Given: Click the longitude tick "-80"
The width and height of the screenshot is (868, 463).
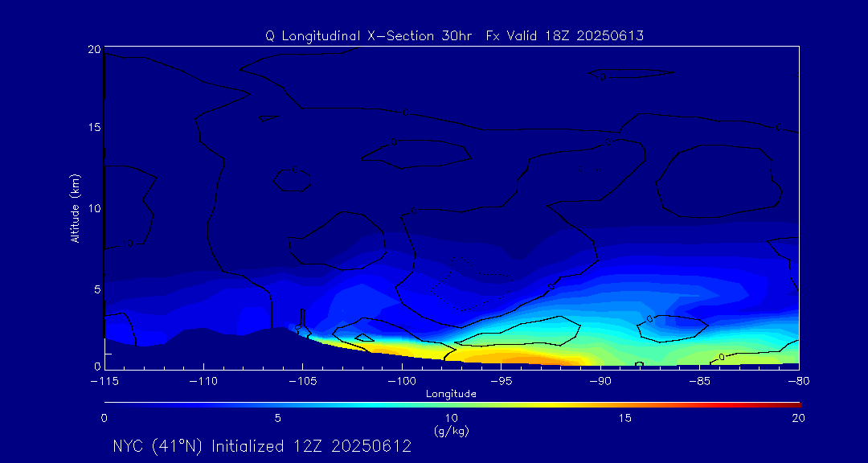Looking at the screenshot, I should pos(799,381).
